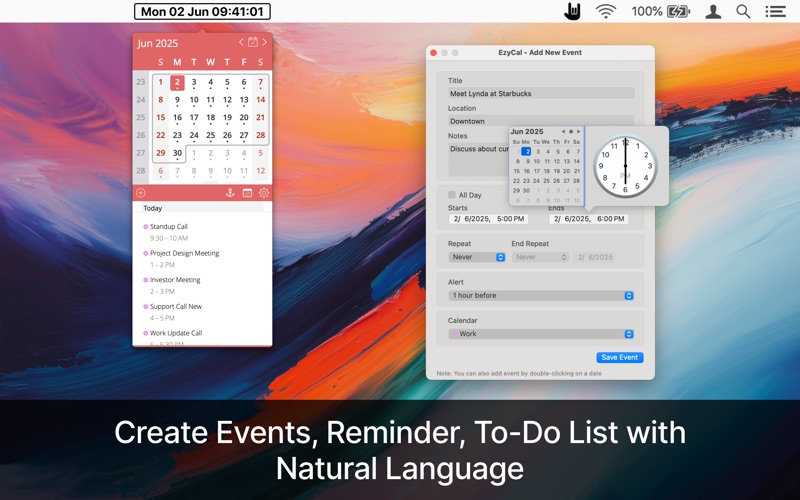Open the Repeat dropdown set to Never

(x=477, y=257)
